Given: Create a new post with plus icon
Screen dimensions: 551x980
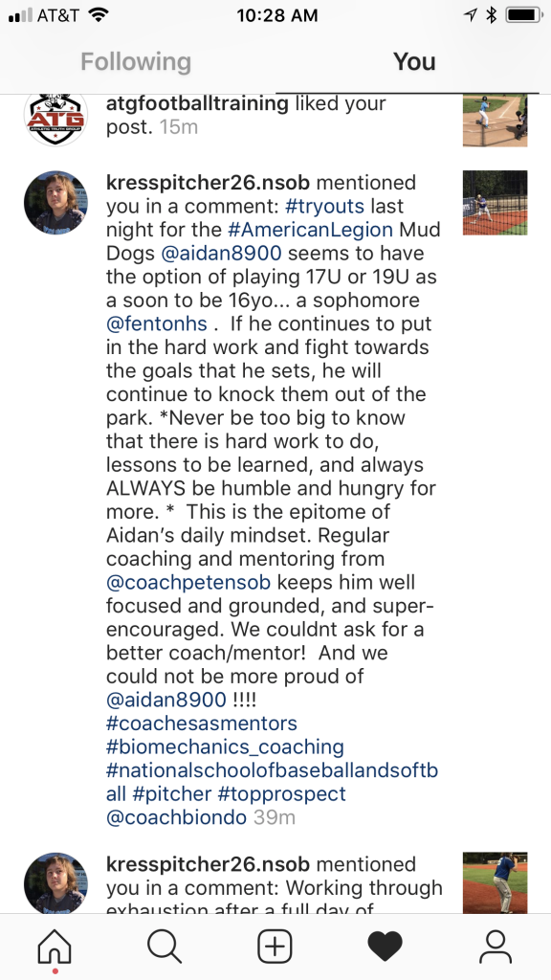Looking at the screenshot, I should pyautogui.click(x=275, y=947).
